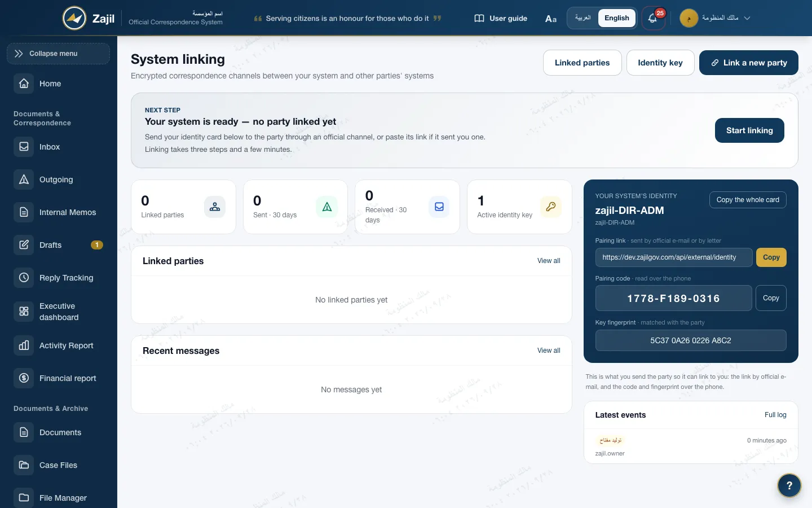Switch language to العربية
Screen dimensions: 812x508
[x=582, y=18]
